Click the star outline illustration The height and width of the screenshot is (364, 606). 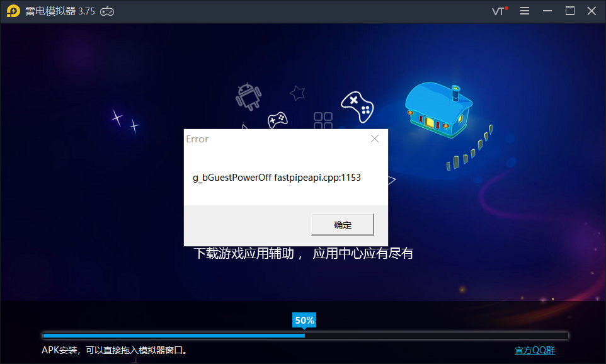pos(296,92)
